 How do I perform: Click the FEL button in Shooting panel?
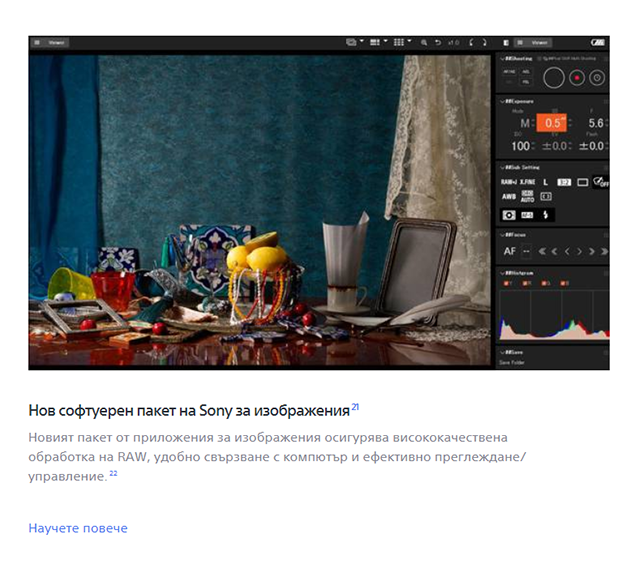point(526,82)
